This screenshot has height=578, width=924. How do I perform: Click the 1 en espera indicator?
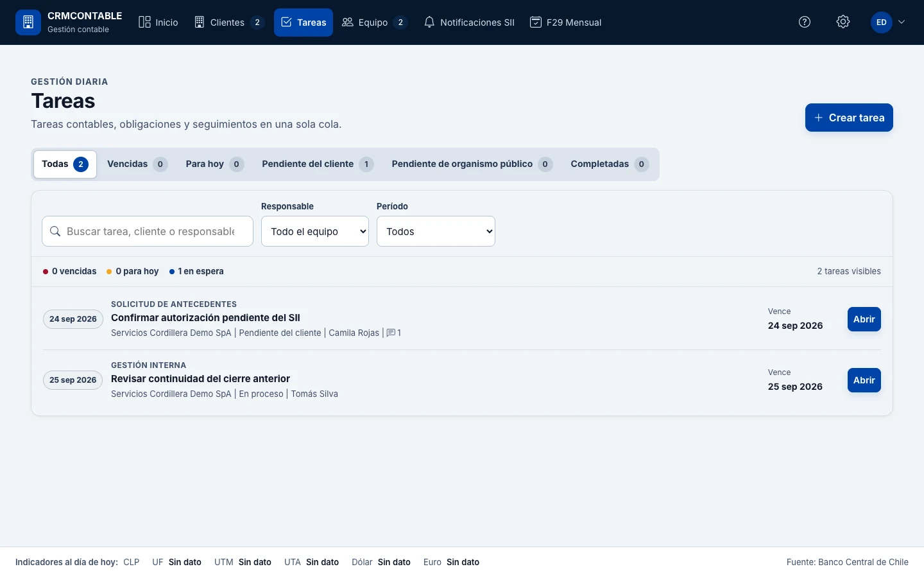pos(196,272)
